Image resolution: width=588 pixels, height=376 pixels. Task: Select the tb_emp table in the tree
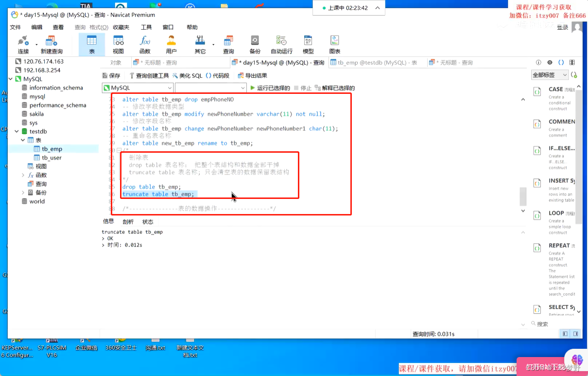(x=52, y=149)
